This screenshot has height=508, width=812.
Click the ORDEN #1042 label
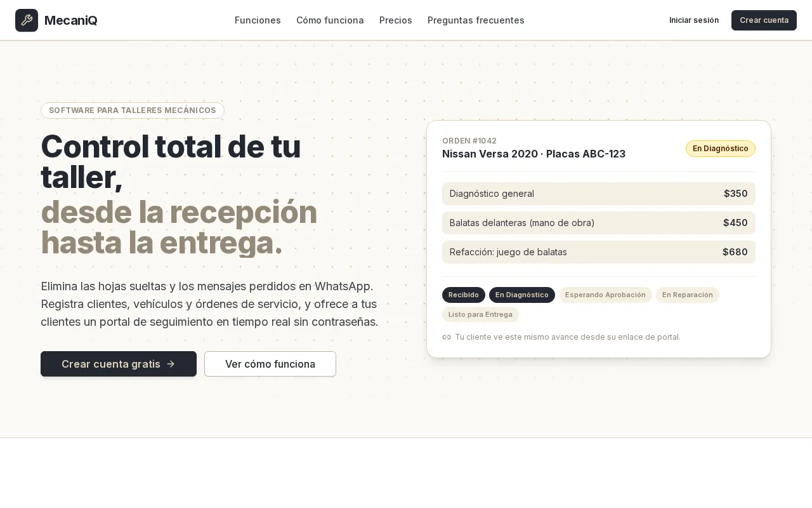tap(469, 141)
